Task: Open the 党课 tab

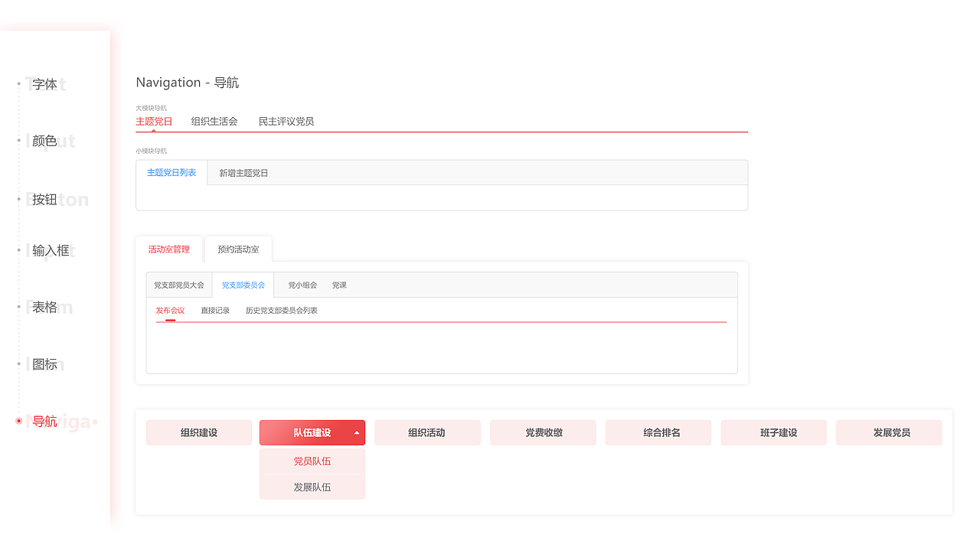Action: 339,285
